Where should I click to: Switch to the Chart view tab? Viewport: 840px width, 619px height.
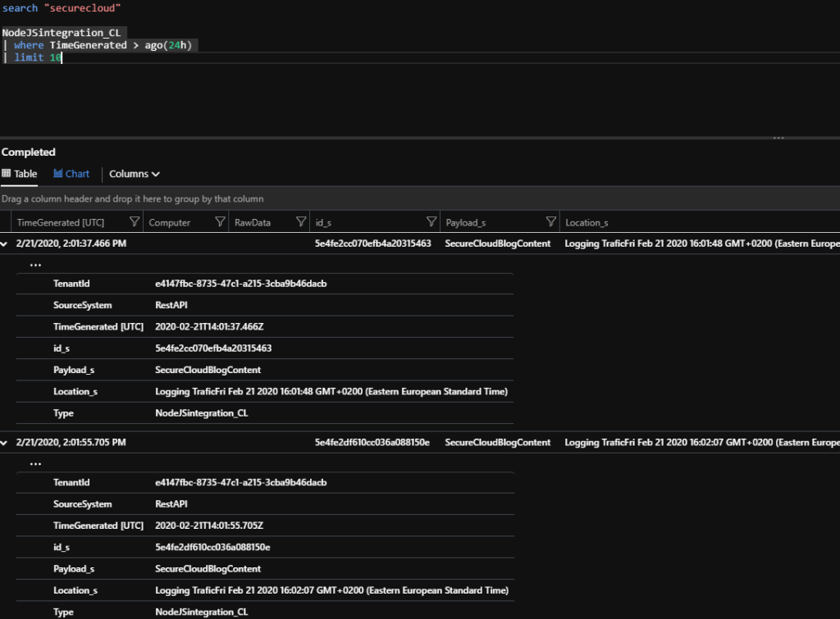(x=71, y=174)
